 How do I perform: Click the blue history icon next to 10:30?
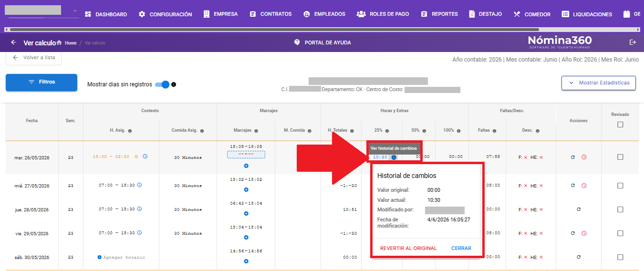[x=394, y=157]
